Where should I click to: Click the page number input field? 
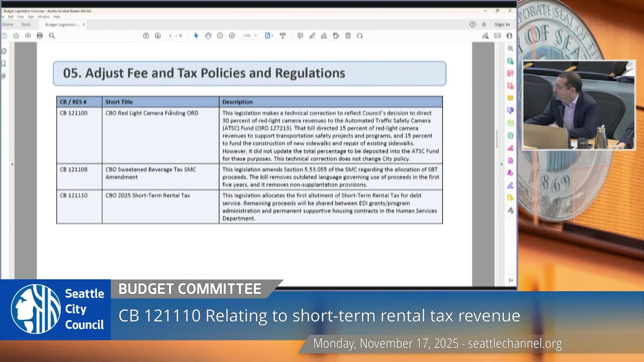(x=170, y=36)
